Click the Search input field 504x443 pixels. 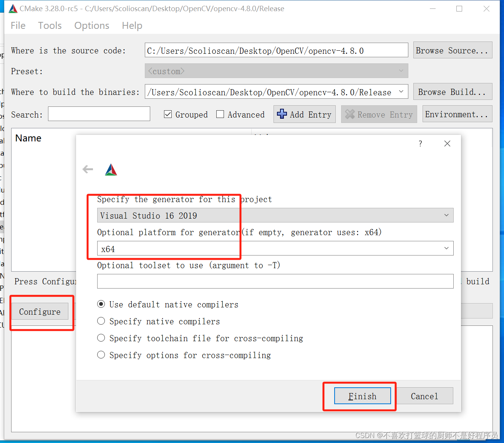99,114
